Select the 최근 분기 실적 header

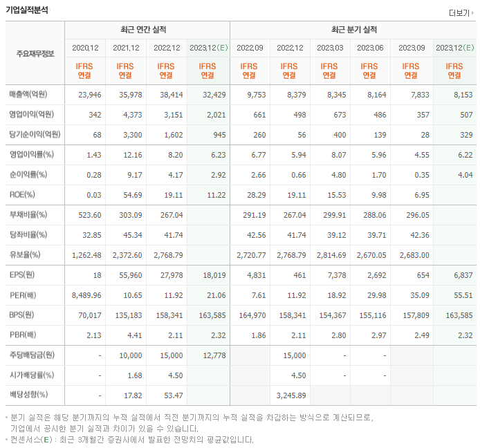[x=354, y=30]
